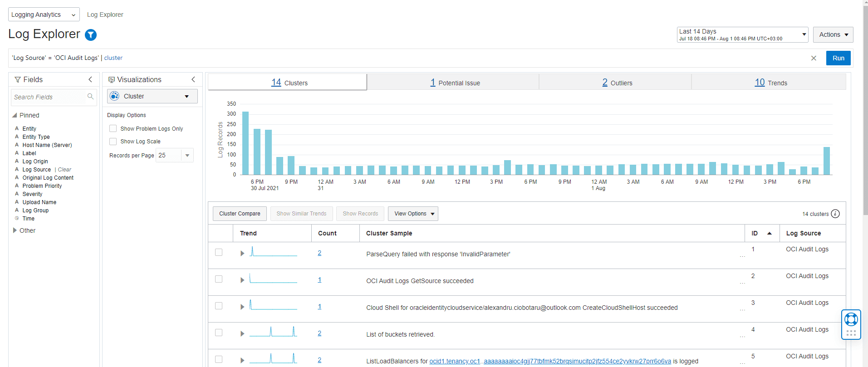The width and height of the screenshot is (868, 367).
Task: Open the Last 14 Days time range dropdown
Action: click(x=742, y=34)
